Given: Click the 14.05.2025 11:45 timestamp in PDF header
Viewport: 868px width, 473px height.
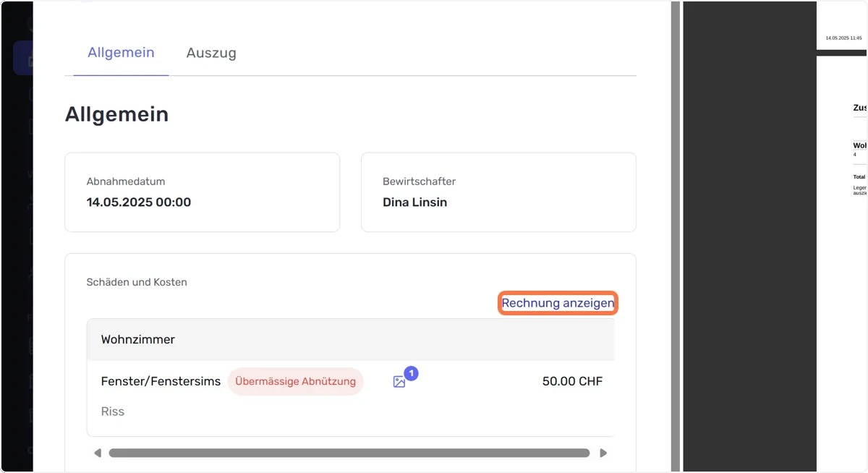Looking at the screenshot, I should tap(843, 38).
